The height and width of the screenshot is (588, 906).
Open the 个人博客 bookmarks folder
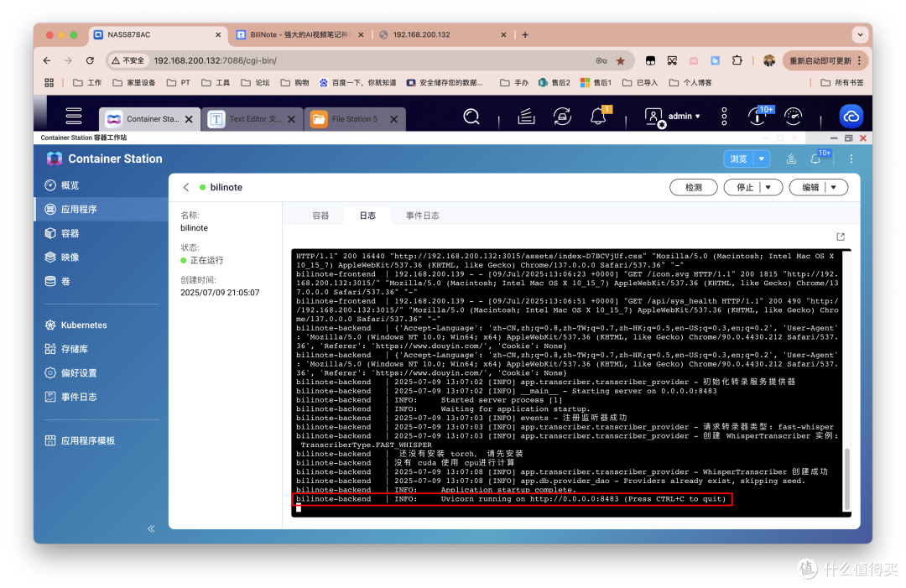[690, 82]
